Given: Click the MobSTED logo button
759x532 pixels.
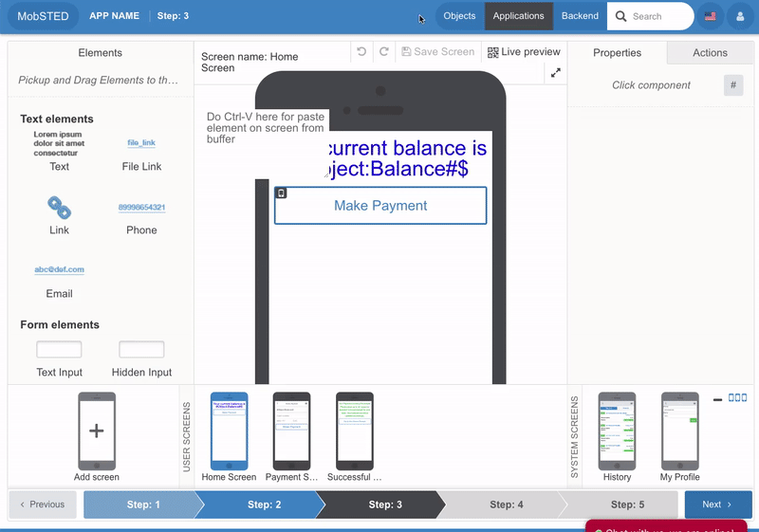Looking at the screenshot, I should [x=43, y=16].
